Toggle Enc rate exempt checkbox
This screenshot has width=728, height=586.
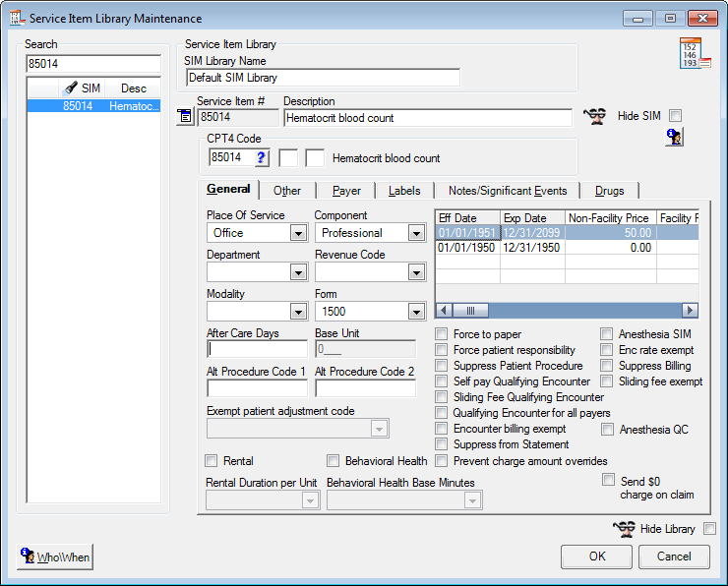pyautogui.click(x=606, y=350)
